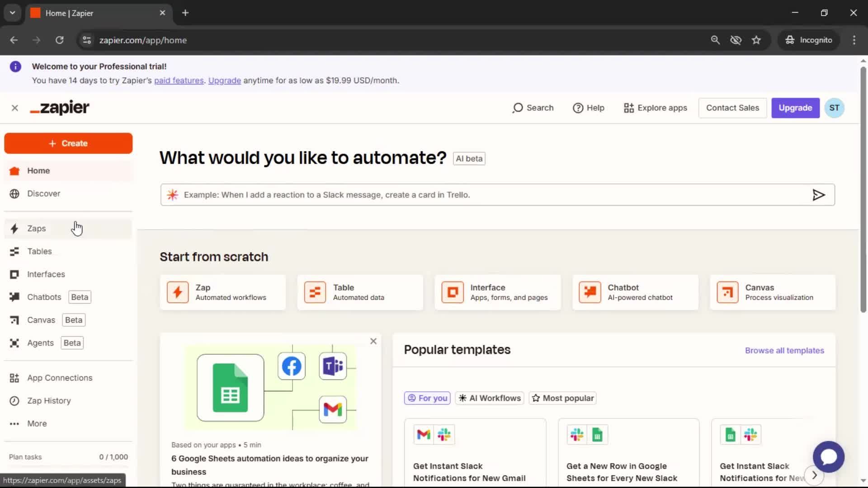Image resolution: width=868 pixels, height=488 pixels.
Task: Click the AI sparkle icon in the prompt box
Action: (x=172, y=195)
